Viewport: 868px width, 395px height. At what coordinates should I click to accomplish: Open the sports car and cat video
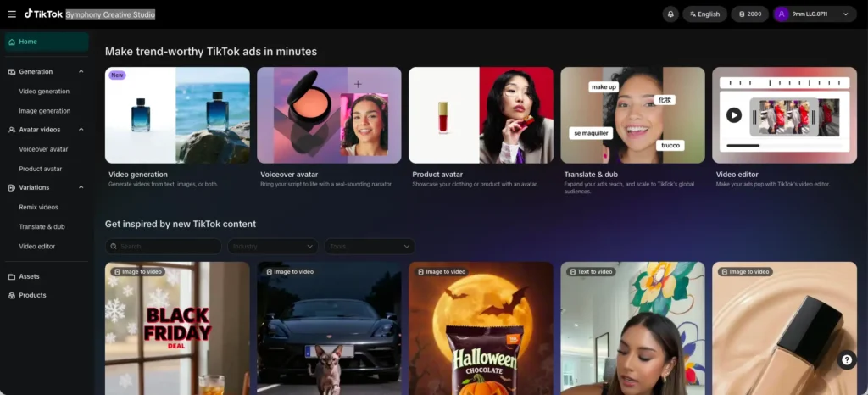pos(329,329)
